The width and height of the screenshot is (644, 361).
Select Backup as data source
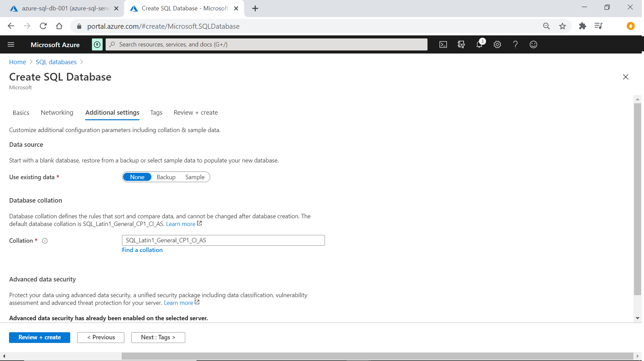click(x=166, y=177)
